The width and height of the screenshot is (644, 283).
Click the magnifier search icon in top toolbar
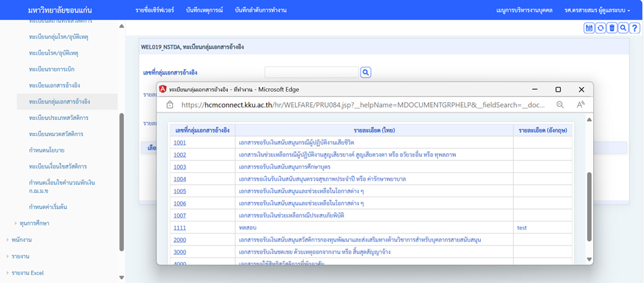point(623,28)
